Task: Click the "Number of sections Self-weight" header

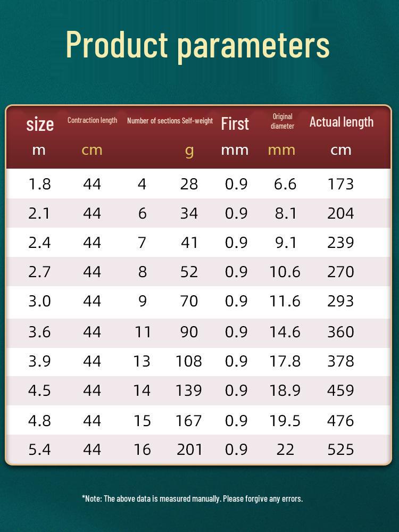Action: tap(170, 121)
